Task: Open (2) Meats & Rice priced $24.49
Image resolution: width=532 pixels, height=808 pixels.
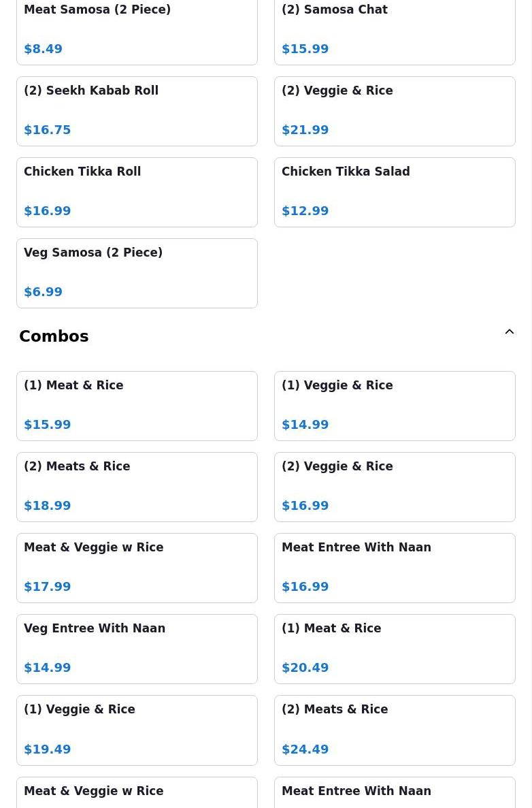Action: (x=395, y=730)
